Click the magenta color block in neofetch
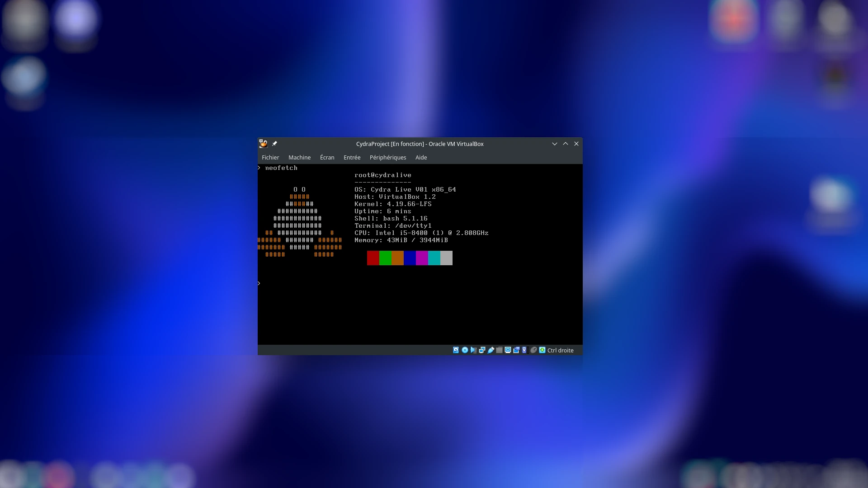 coord(422,258)
